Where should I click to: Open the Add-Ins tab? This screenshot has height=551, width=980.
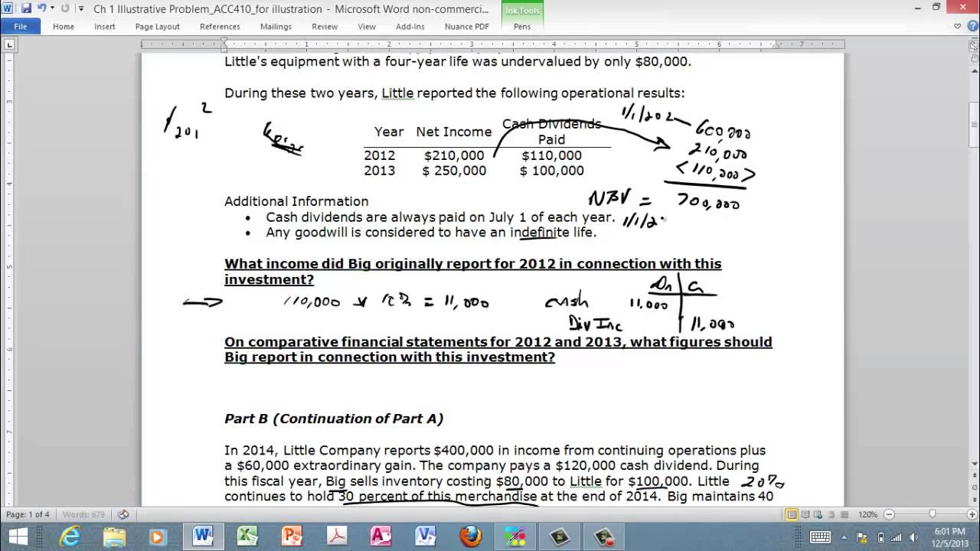[410, 26]
